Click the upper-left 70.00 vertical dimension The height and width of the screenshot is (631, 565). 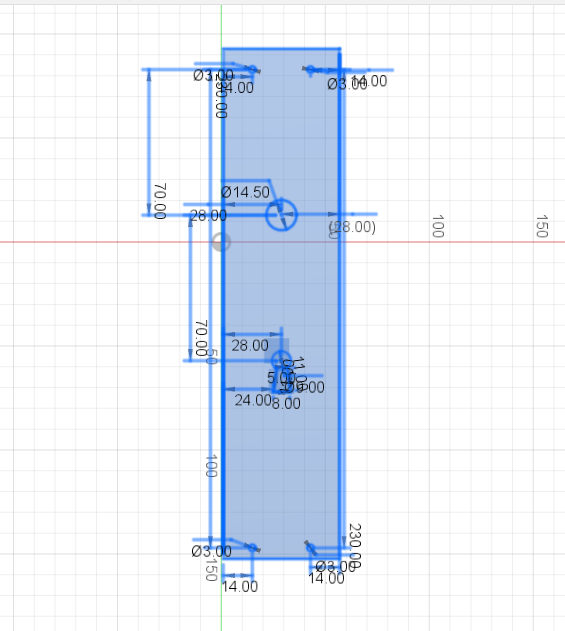[160, 201]
